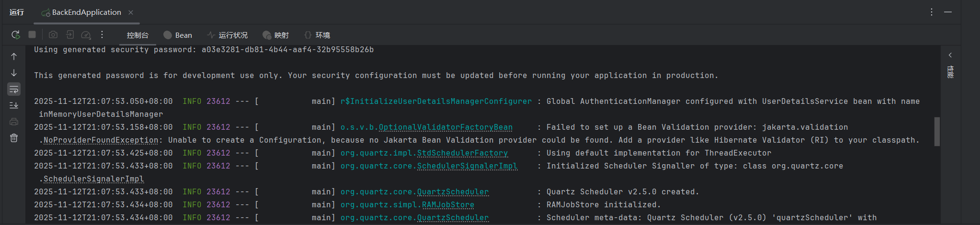
Task: Open SchedulerSignalerImpl link in logger column
Action: 467,166
